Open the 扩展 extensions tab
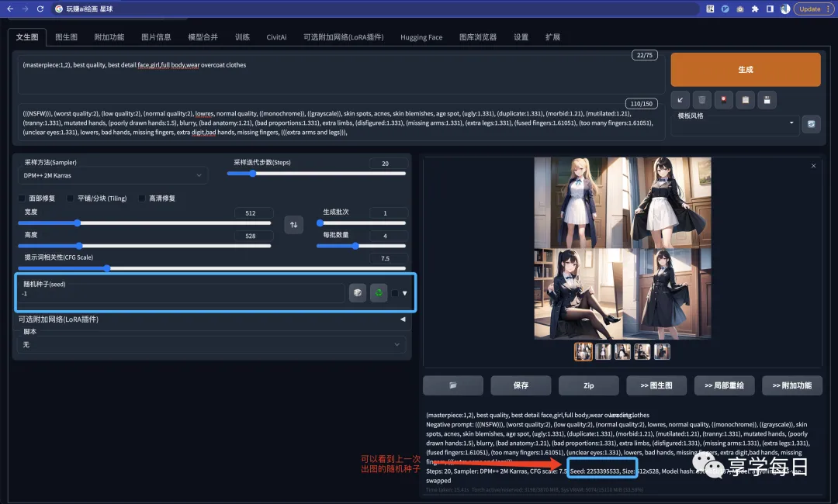The height and width of the screenshot is (504, 838). (x=552, y=37)
